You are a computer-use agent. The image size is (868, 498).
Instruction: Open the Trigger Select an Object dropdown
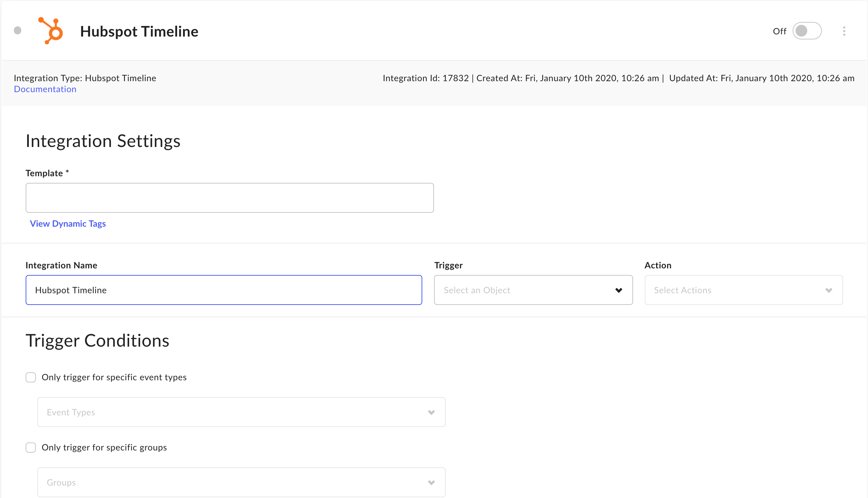pos(533,290)
